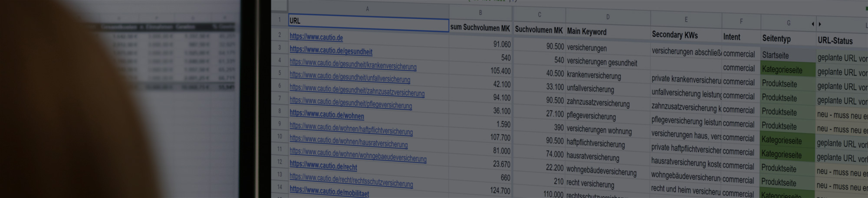Select row number 1 header

pos(279,20)
